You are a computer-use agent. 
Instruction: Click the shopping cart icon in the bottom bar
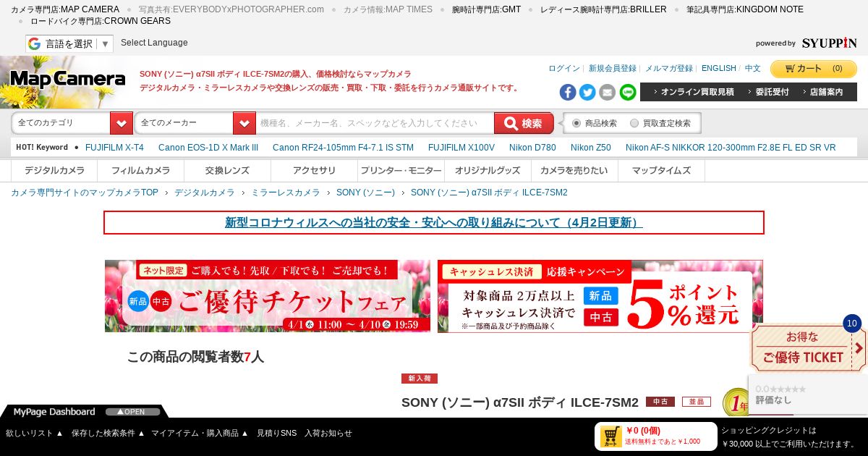coord(610,436)
